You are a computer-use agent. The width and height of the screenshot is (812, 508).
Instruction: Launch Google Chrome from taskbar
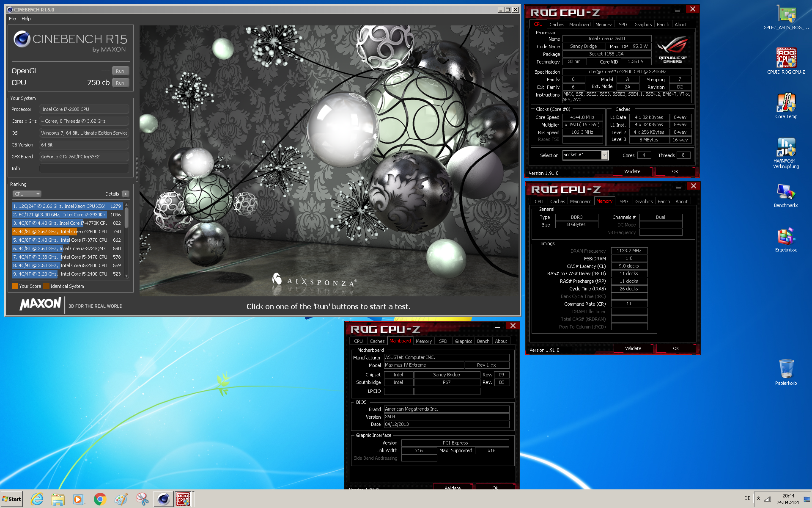100,499
